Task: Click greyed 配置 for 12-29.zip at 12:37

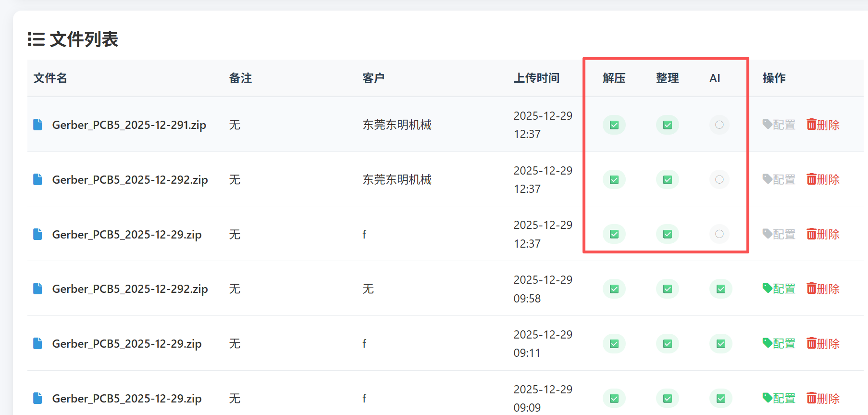Action: point(779,234)
